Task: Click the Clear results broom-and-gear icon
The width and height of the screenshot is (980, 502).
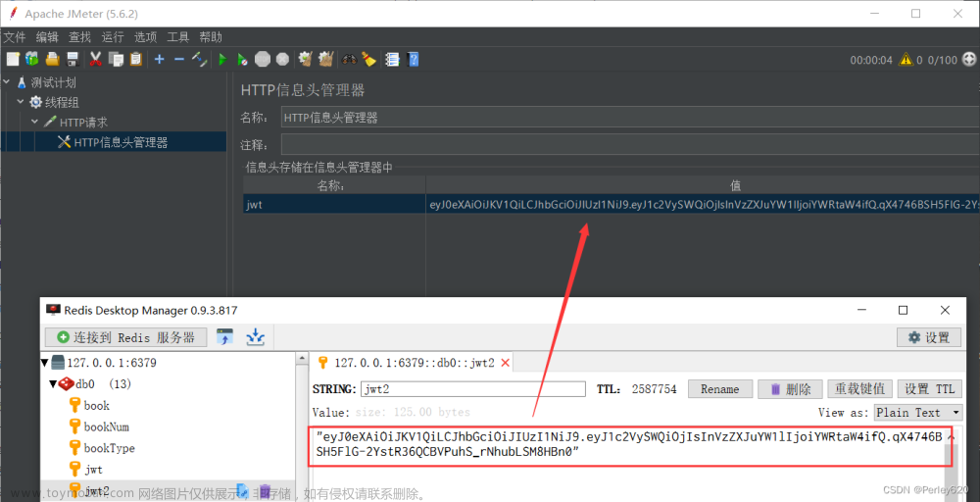Action: [305, 60]
